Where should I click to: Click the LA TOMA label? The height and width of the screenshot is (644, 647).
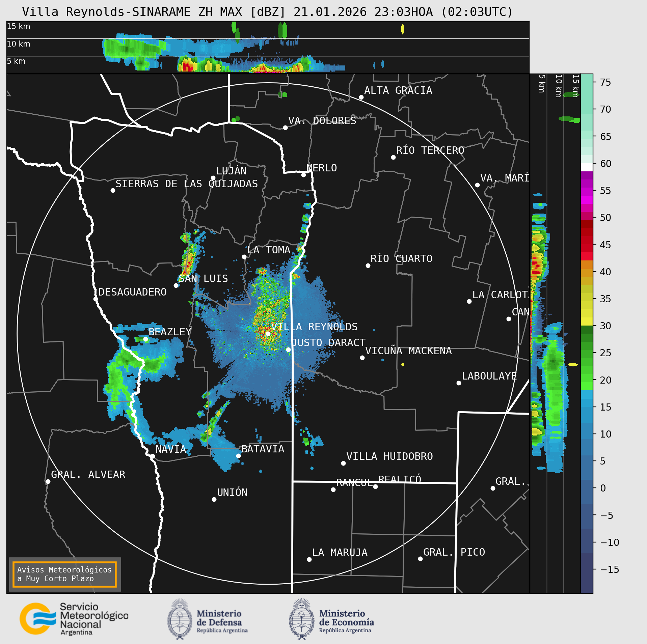[269, 250]
